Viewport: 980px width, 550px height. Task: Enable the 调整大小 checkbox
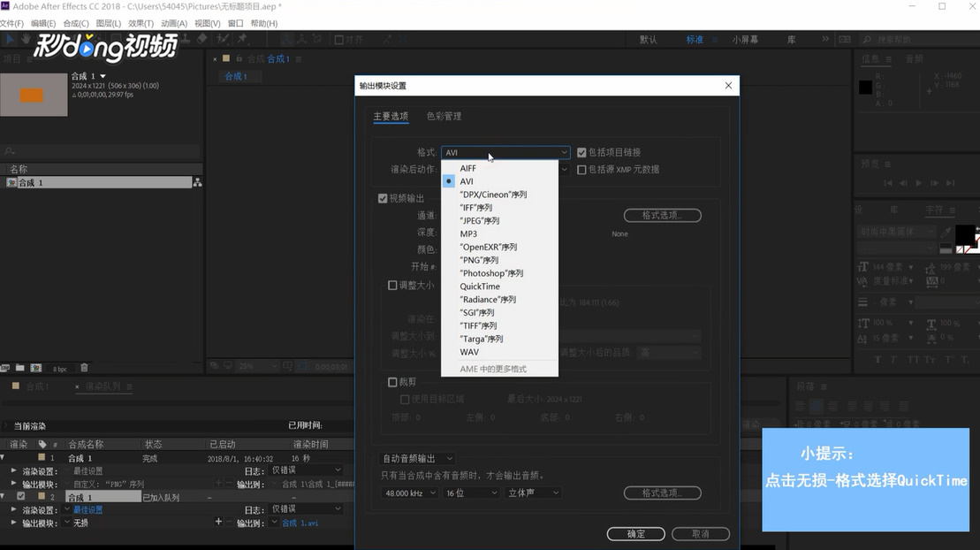[x=392, y=286]
